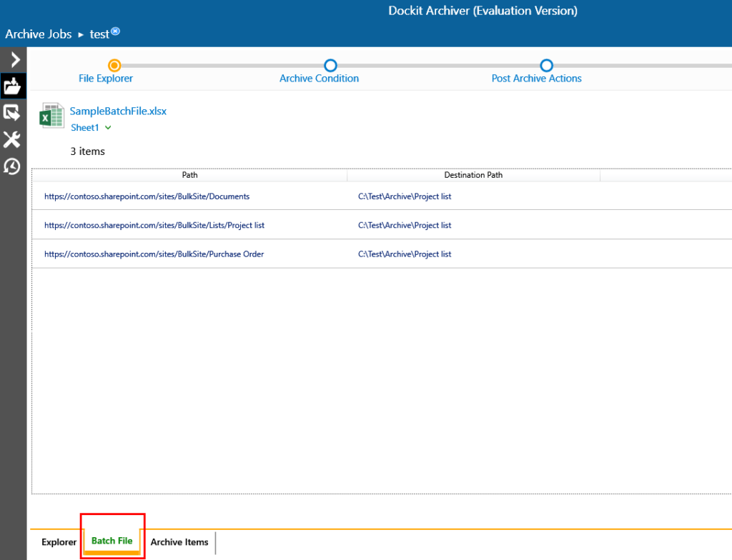Click the File Explorer step label
The height and width of the screenshot is (560, 732).
(x=106, y=79)
